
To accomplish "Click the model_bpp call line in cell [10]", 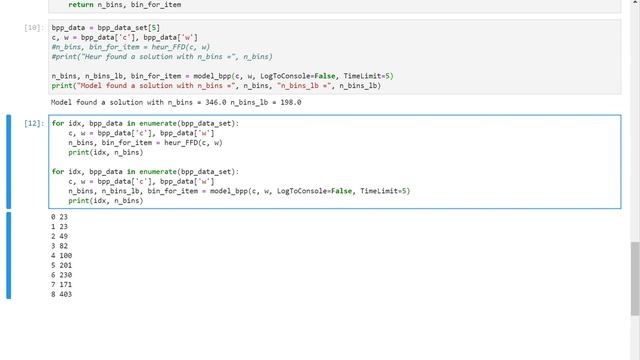I will (222, 76).
